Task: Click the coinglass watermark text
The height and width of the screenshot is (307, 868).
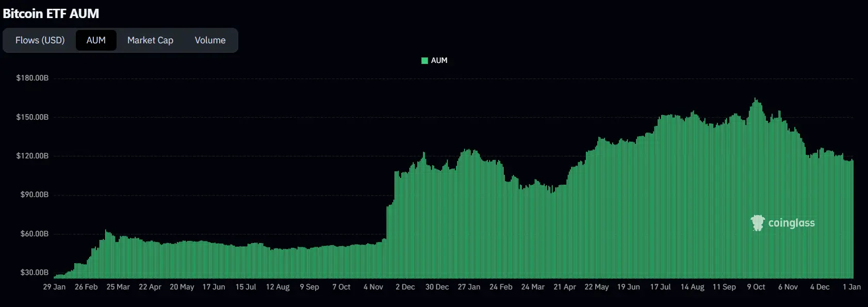Action: pos(791,223)
